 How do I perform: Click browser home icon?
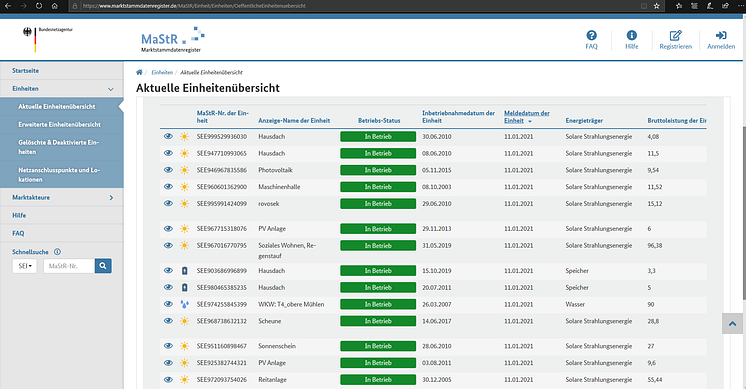coord(55,6)
